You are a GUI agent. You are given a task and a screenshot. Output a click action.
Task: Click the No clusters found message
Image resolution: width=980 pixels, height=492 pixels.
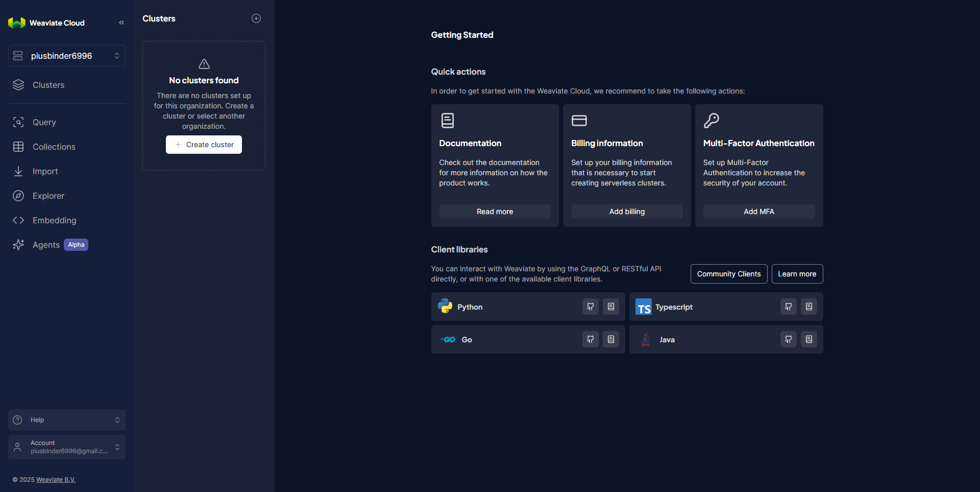tap(204, 80)
